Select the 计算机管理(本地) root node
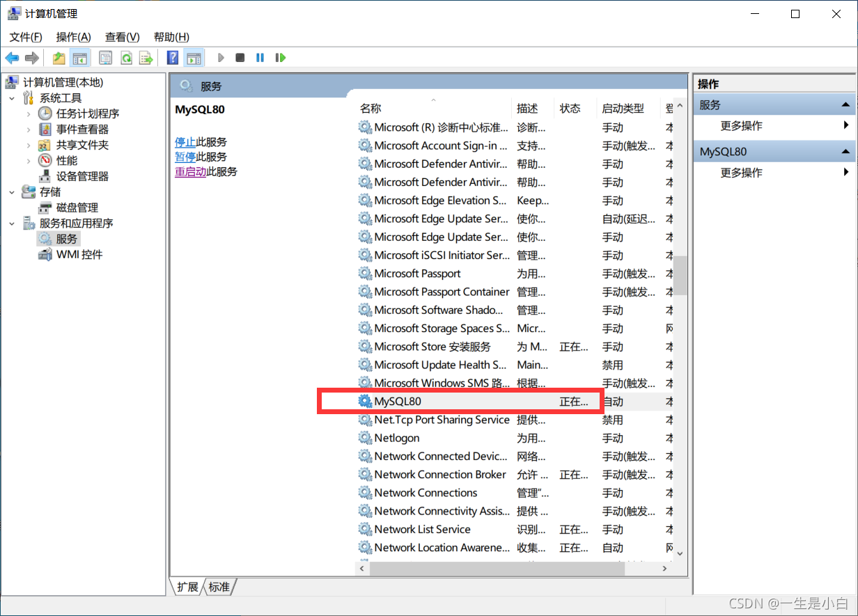 pyautogui.click(x=63, y=82)
